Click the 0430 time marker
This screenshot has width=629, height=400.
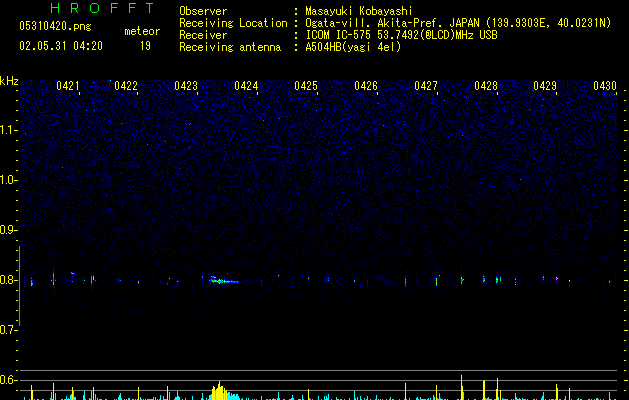tap(605, 86)
